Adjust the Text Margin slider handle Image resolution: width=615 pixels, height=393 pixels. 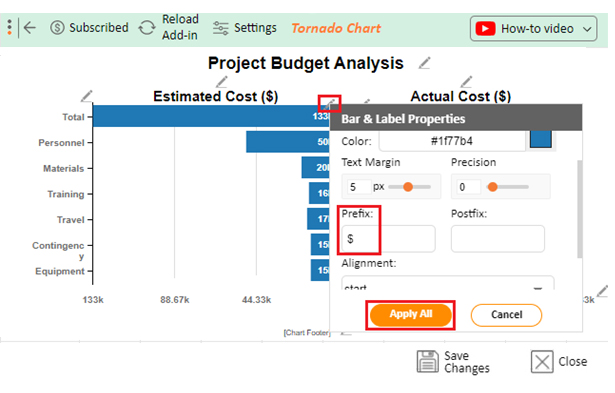tap(408, 187)
